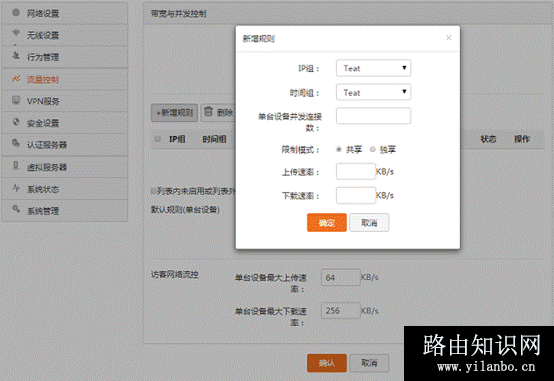Select the 共享 radio button

point(339,150)
